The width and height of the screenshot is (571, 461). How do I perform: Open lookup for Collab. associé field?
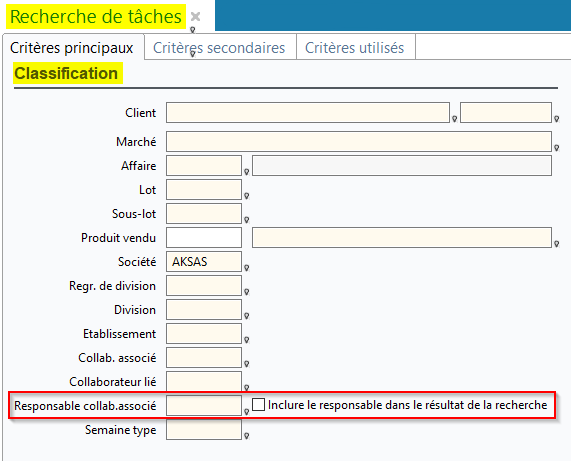247,364
